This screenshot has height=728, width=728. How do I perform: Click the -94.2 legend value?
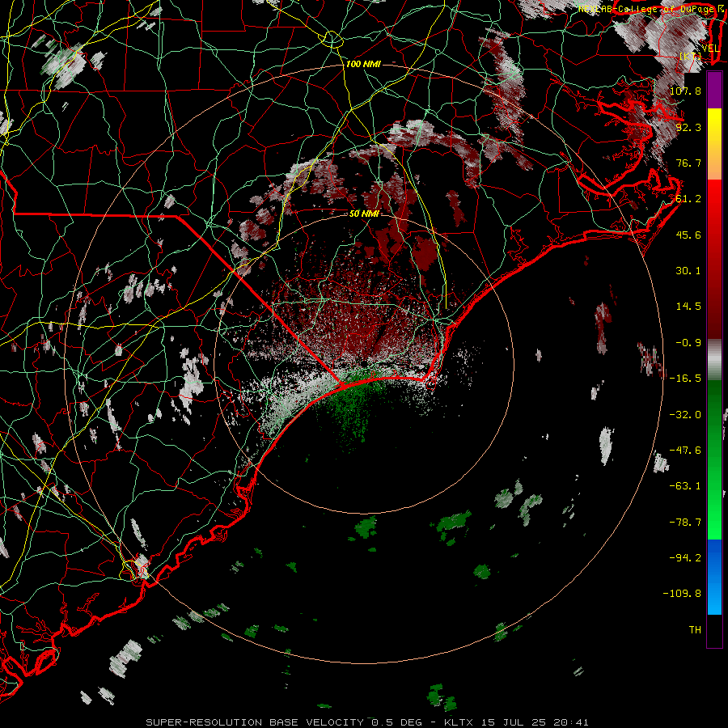[x=685, y=558]
